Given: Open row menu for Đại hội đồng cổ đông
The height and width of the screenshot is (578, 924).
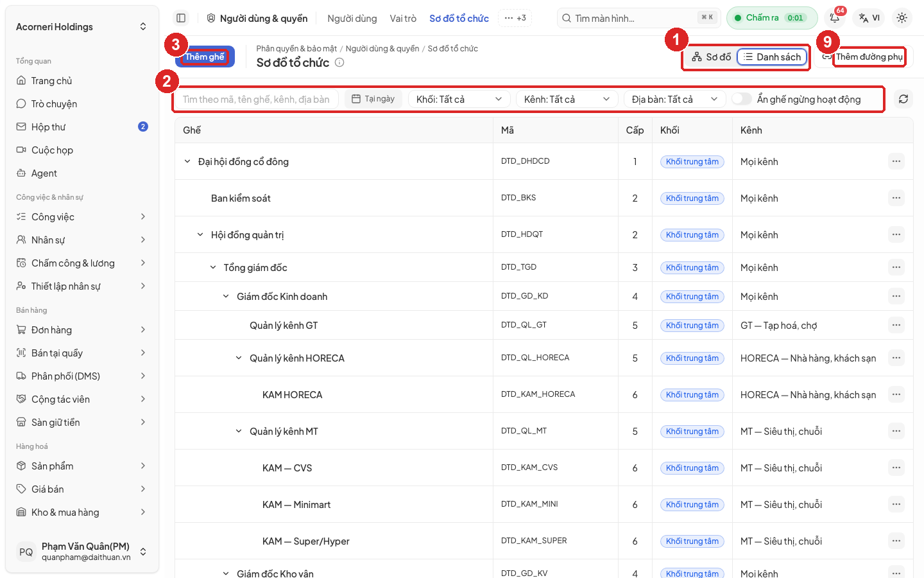Looking at the screenshot, I should click(896, 161).
